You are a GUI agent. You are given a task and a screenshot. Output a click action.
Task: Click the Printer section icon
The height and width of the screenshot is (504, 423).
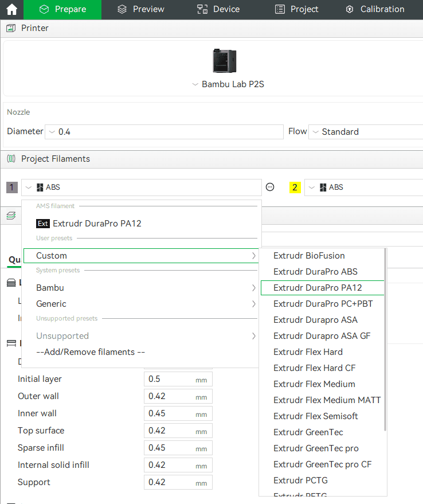(x=11, y=28)
